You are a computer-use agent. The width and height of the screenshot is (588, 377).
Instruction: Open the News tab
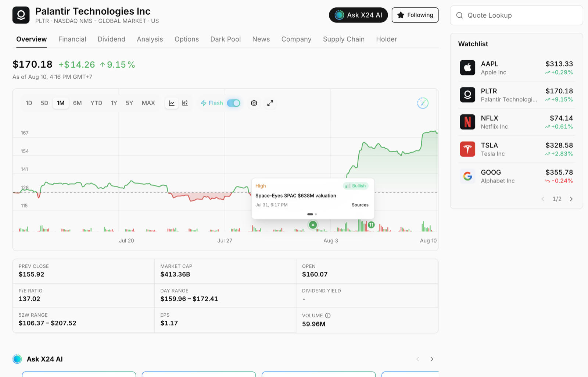point(261,39)
